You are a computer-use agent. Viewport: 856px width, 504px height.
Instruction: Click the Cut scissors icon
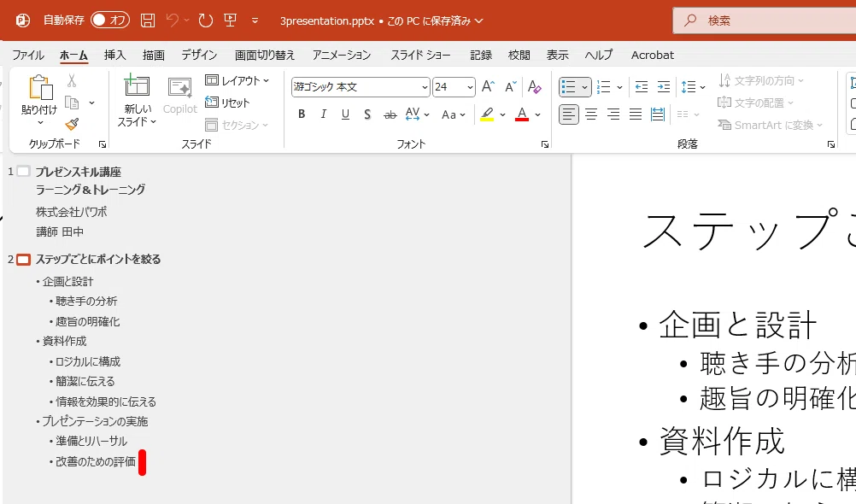[x=72, y=81]
